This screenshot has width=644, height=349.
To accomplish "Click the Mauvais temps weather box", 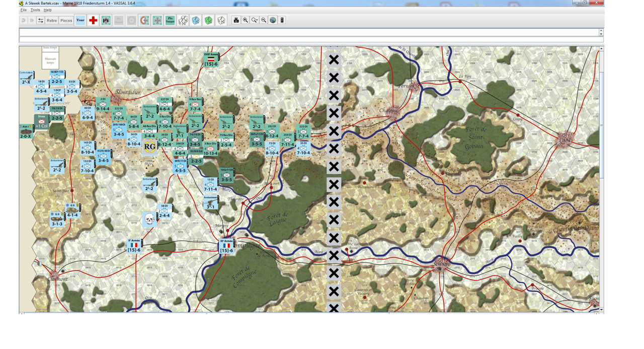I will pos(50,60).
